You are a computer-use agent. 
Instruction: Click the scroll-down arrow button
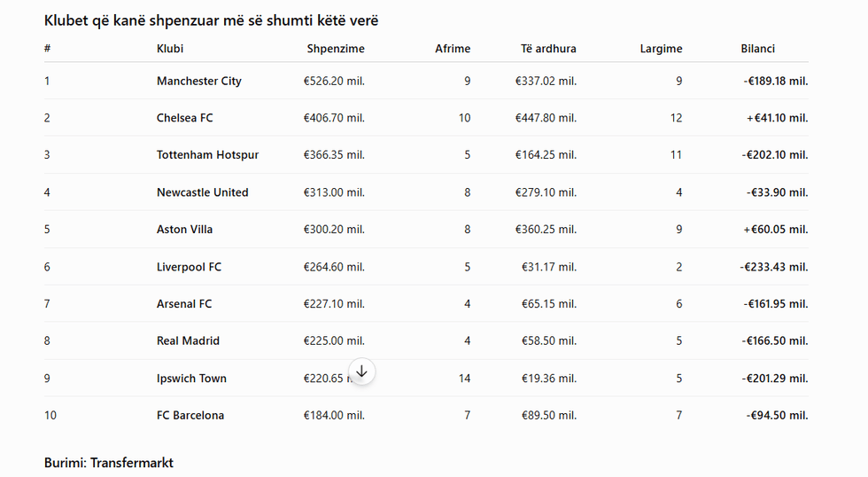361,371
